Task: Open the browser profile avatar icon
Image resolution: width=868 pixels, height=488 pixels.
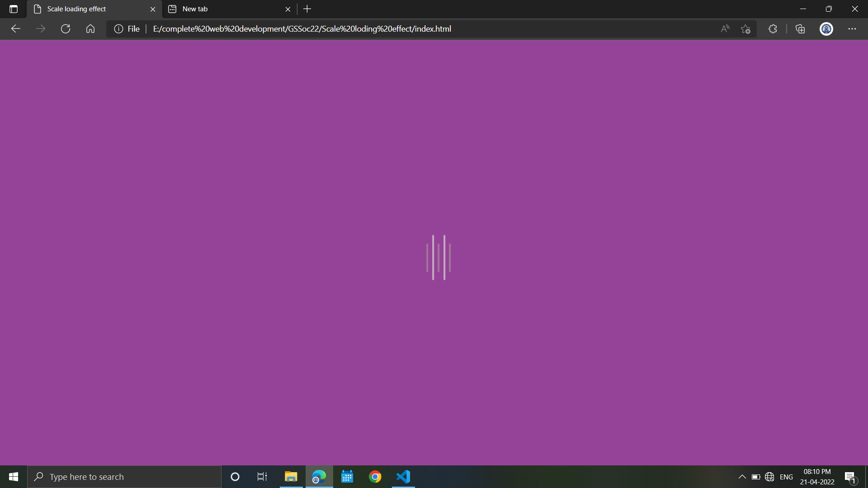Action: coord(826,28)
